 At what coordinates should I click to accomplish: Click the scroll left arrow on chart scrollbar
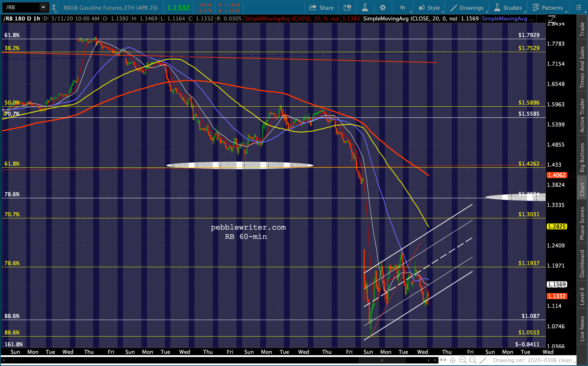[428, 360]
